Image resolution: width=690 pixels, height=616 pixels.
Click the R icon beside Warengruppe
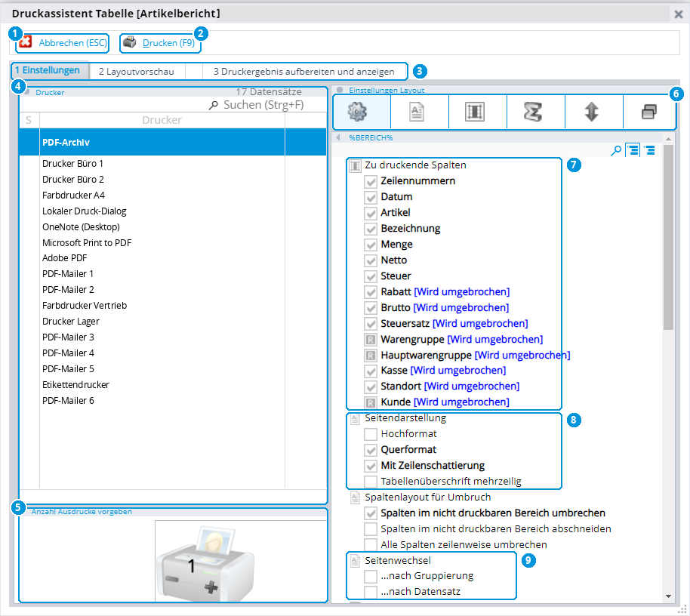(371, 340)
